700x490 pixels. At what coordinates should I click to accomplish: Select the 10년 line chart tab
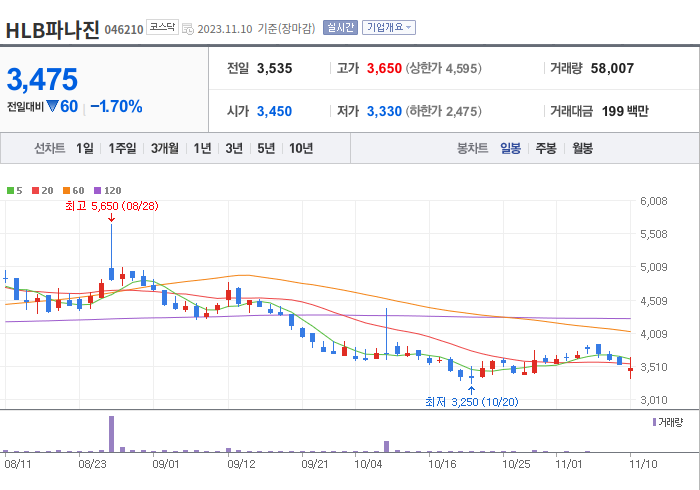300,148
